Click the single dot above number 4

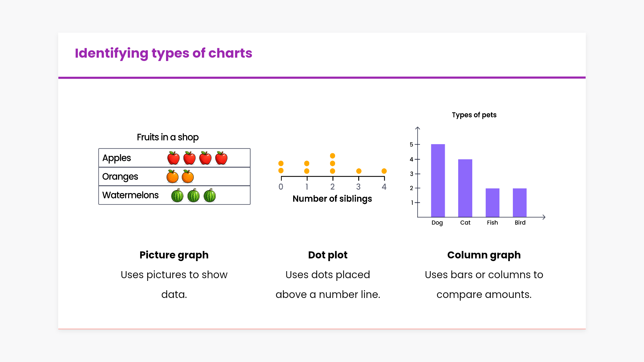(x=384, y=171)
